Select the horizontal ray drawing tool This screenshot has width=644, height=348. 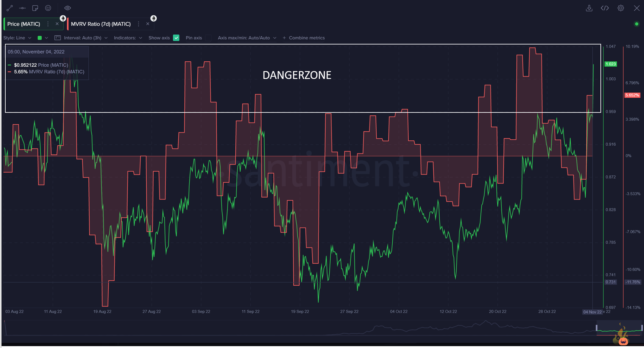click(x=22, y=8)
